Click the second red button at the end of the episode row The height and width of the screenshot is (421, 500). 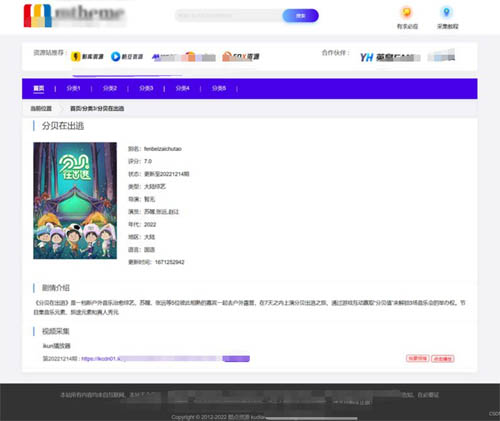[443, 359]
